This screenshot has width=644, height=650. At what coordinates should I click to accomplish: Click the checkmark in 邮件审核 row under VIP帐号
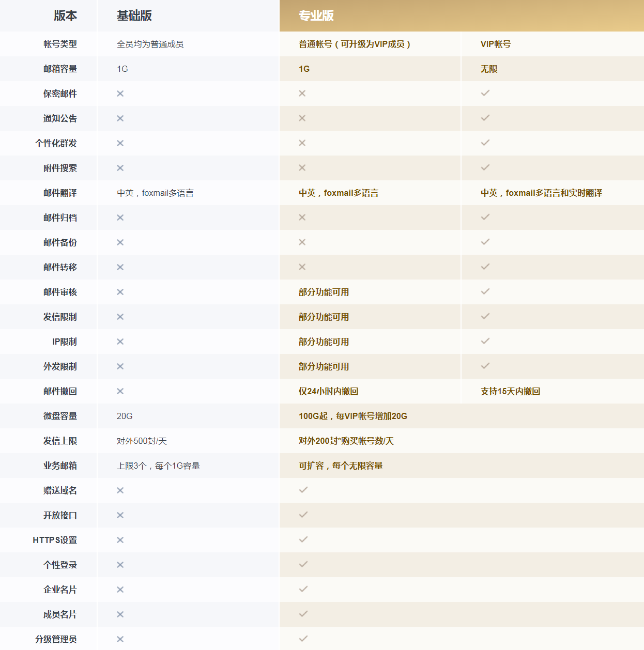(485, 291)
